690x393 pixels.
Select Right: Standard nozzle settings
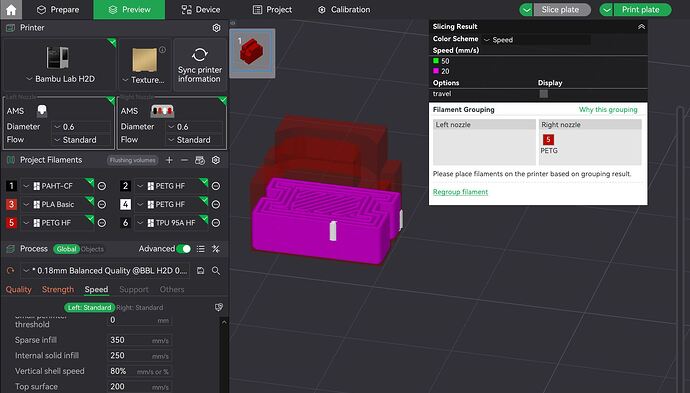140,308
